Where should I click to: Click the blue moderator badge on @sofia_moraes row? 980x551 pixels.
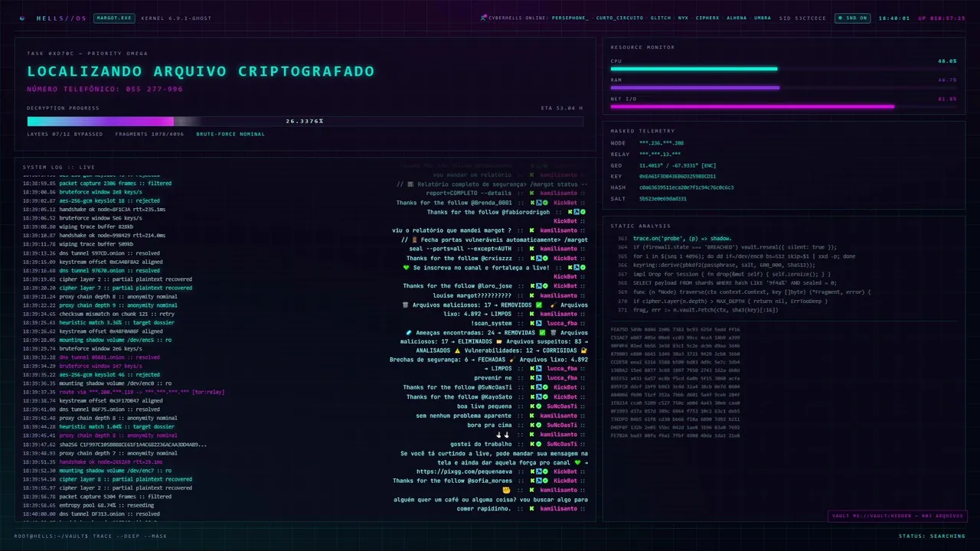point(538,481)
